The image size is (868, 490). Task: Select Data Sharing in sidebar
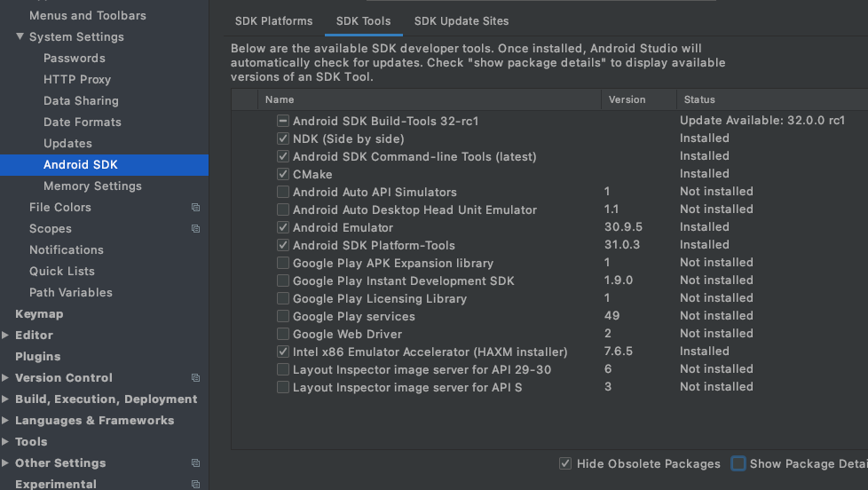coord(81,101)
